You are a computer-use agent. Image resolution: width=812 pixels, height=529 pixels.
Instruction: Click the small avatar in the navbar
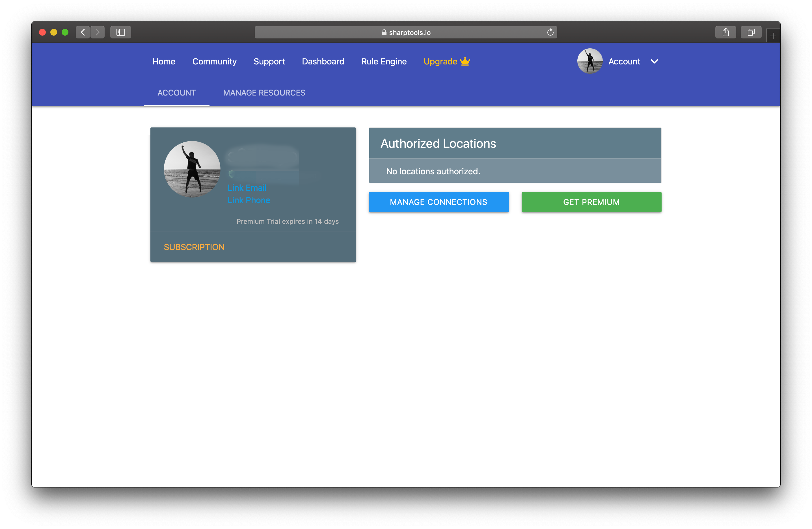click(589, 61)
